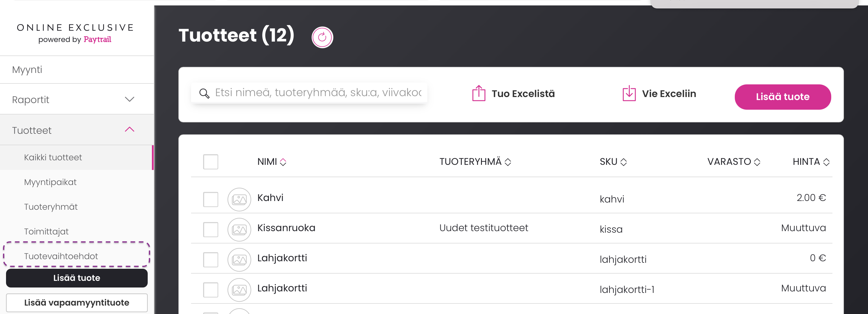
Task: Click the Tuo Excelistä upload icon
Action: pos(479,93)
